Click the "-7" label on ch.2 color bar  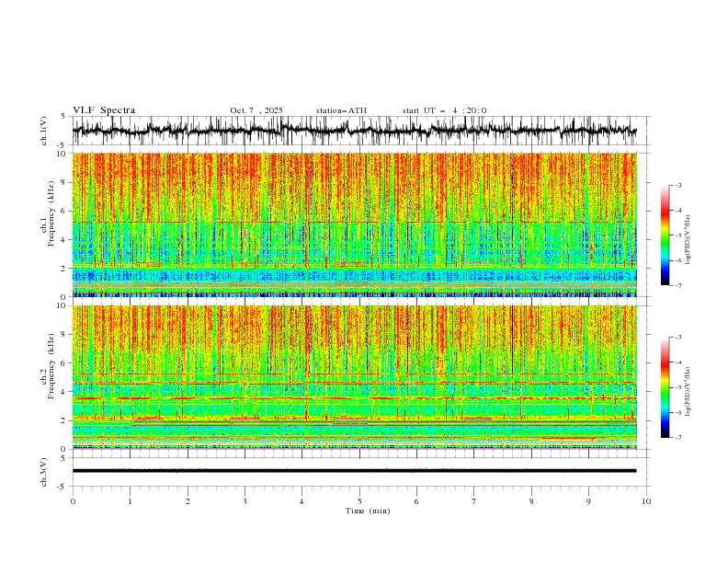[678, 438]
